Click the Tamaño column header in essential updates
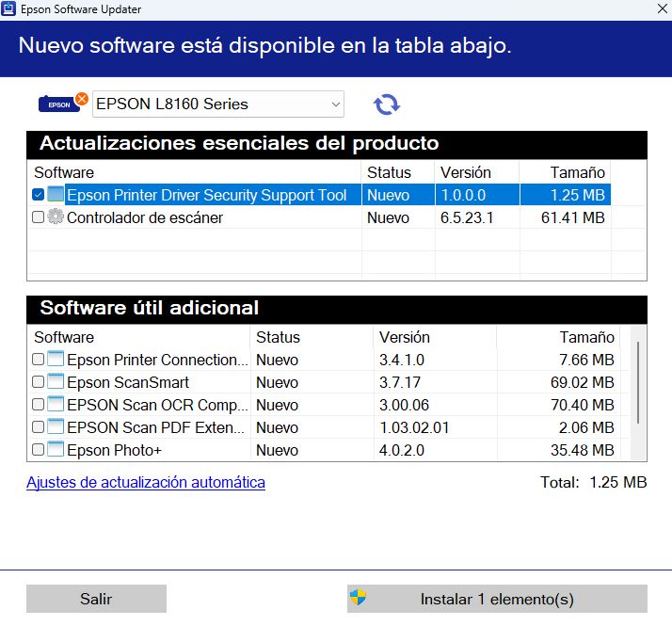This screenshot has height=626, width=672. pos(577,172)
